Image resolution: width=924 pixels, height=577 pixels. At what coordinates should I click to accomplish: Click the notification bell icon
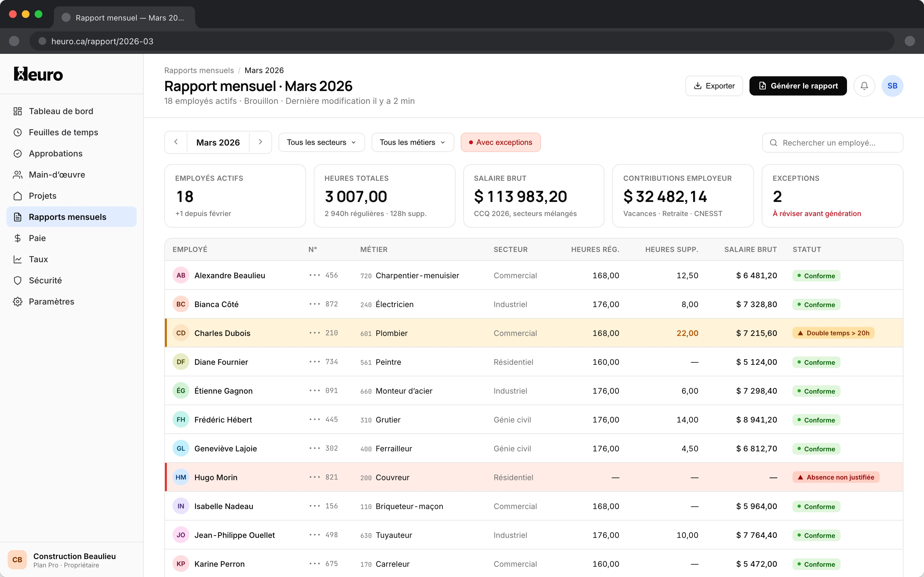(x=864, y=86)
